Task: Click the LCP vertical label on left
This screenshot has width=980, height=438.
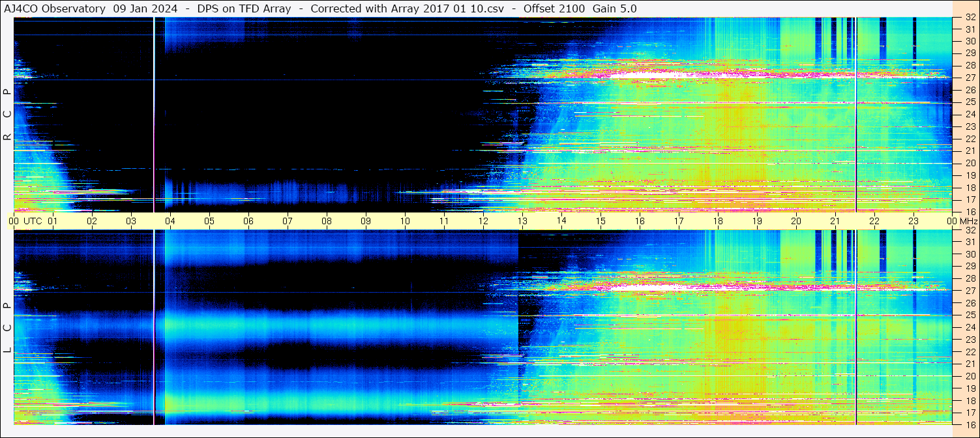Action: (7, 328)
